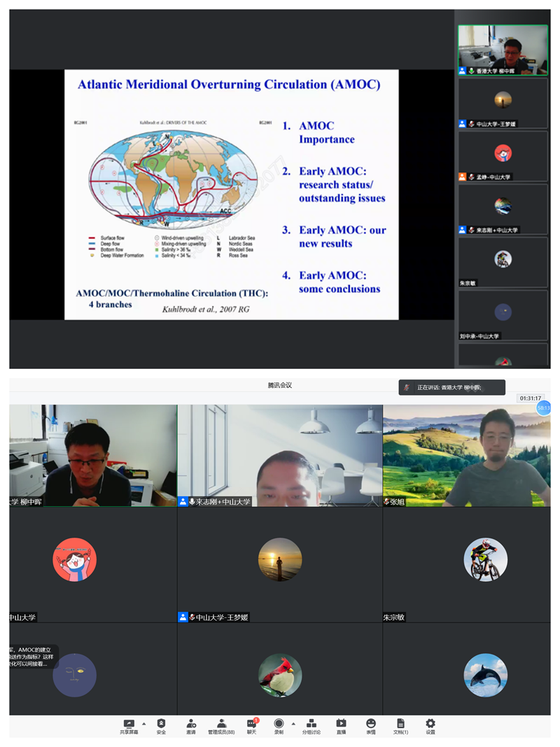Open the Security (安全) shield icon
Screen dimensions: 560x747
pyautogui.click(x=161, y=724)
